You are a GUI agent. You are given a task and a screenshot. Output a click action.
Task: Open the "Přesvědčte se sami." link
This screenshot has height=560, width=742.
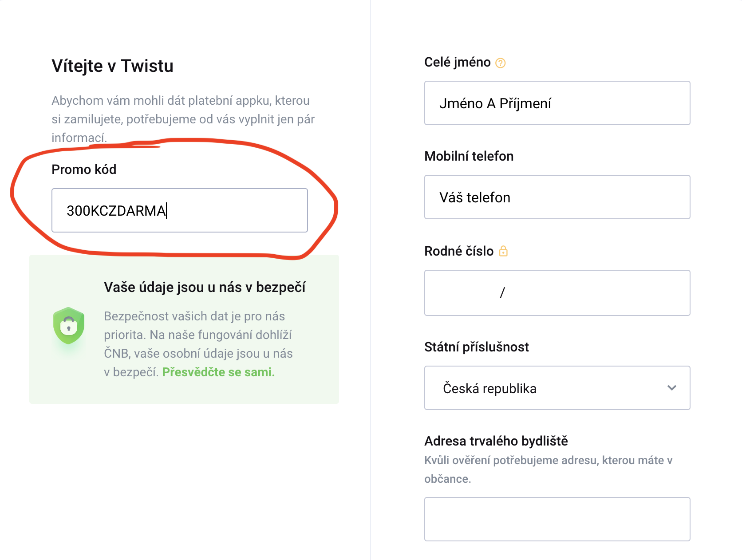(218, 372)
